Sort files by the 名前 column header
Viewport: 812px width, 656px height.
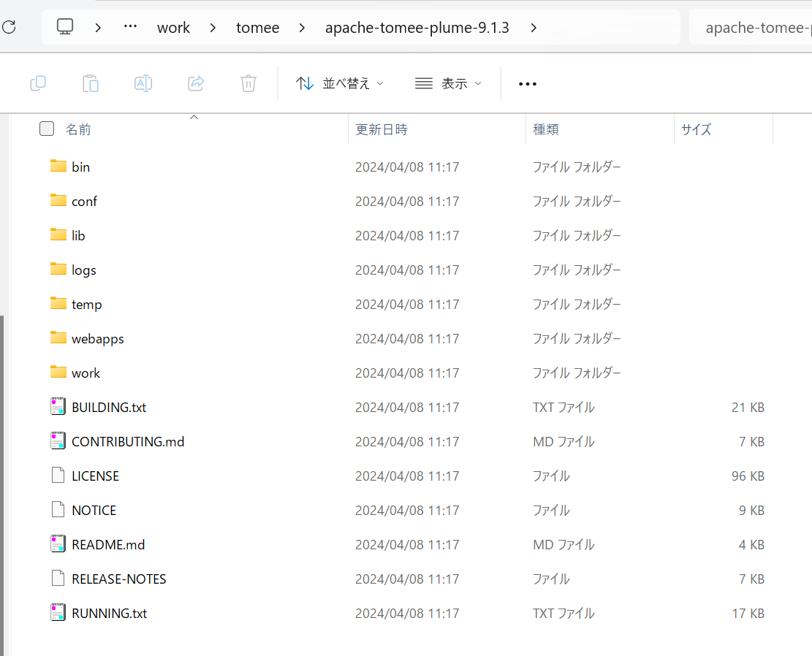coord(78,129)
